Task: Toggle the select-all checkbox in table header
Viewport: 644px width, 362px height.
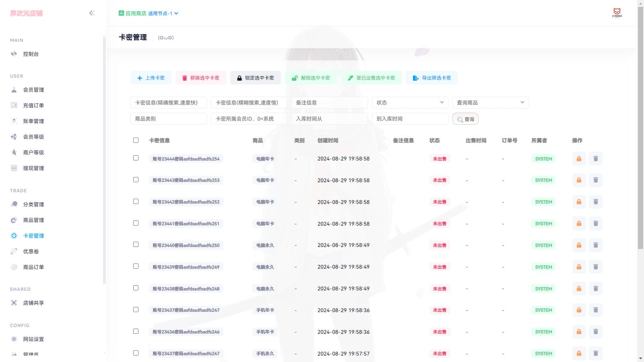Action: (136, 140)
